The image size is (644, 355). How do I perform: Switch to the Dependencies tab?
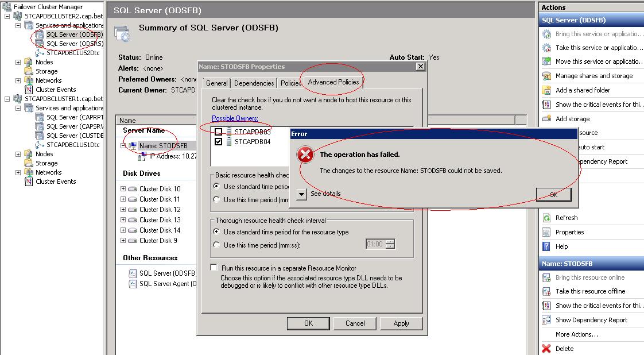pyautogui.click(x=253, y=83)
